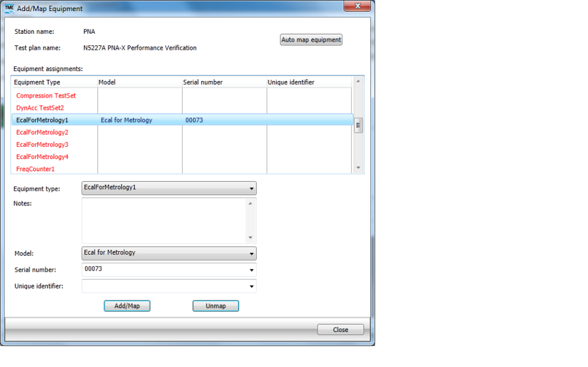Select the Compression TestSet row
Image resolution: width=588 pixels, height=367 pixels.
(46, 96)
